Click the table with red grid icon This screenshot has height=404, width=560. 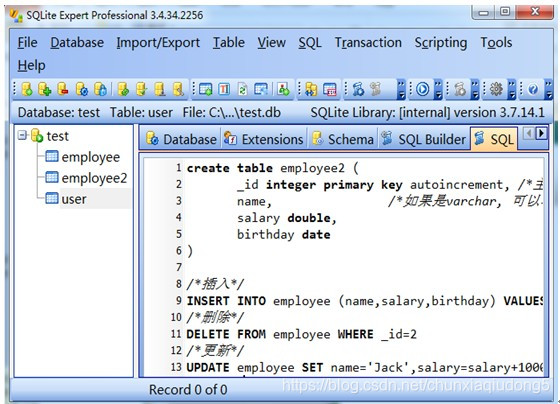(x=329, y=89)
